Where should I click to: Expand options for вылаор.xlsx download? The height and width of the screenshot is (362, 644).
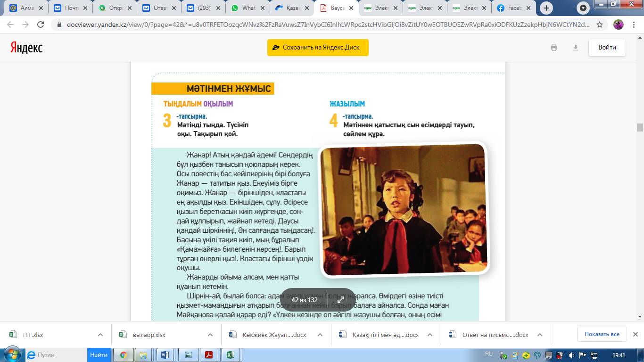[x=210, y=335]
